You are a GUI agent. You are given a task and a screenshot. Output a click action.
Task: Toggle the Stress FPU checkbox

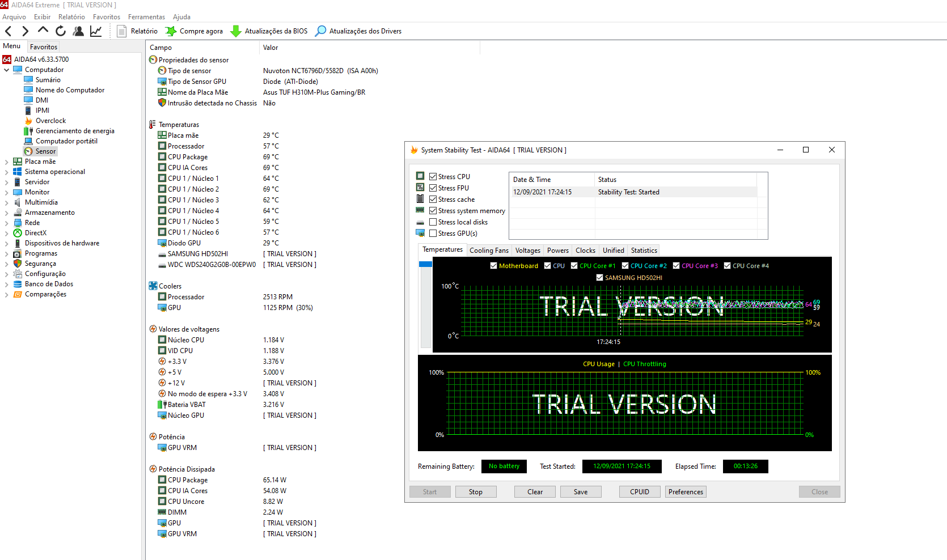(433, 188)
